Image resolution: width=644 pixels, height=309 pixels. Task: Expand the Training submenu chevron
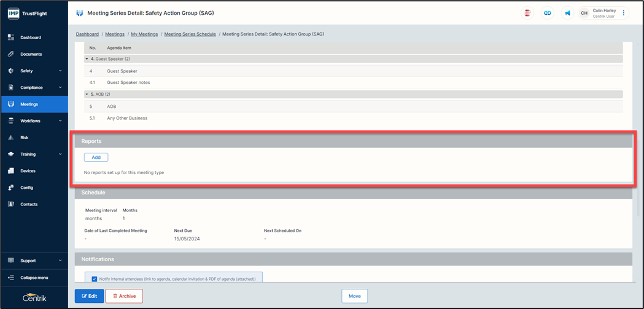pos(60,154)
